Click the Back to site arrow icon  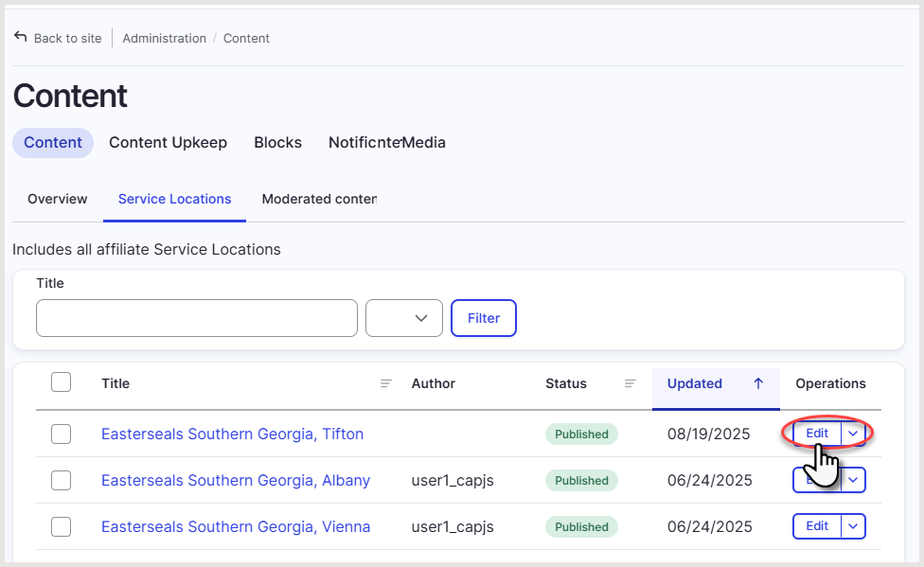point(21,37)
